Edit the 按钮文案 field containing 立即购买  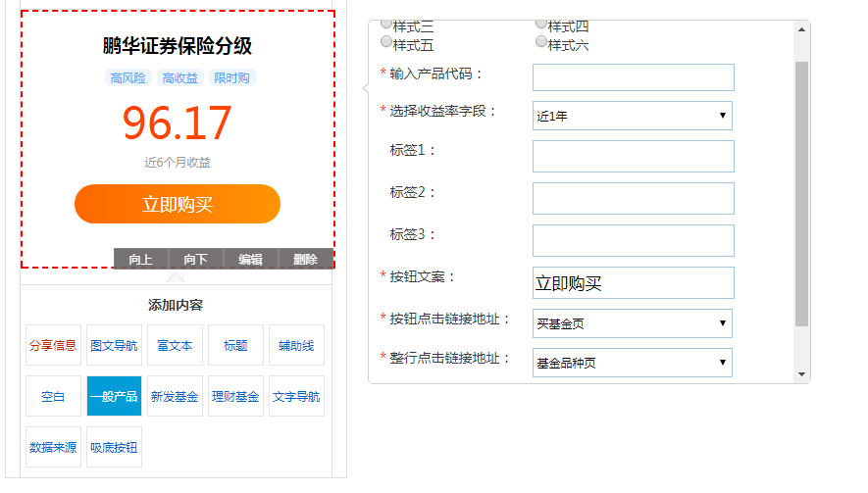click(634, 282)
